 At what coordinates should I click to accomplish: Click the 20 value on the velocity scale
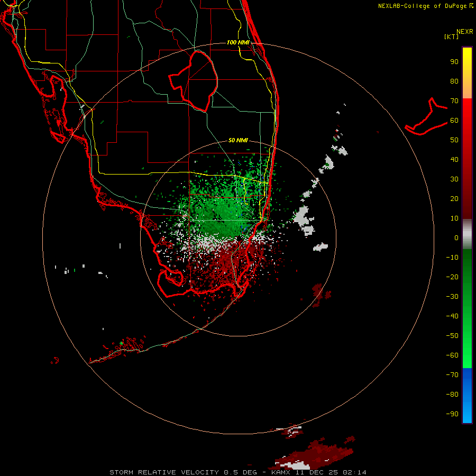coord(454,199)
